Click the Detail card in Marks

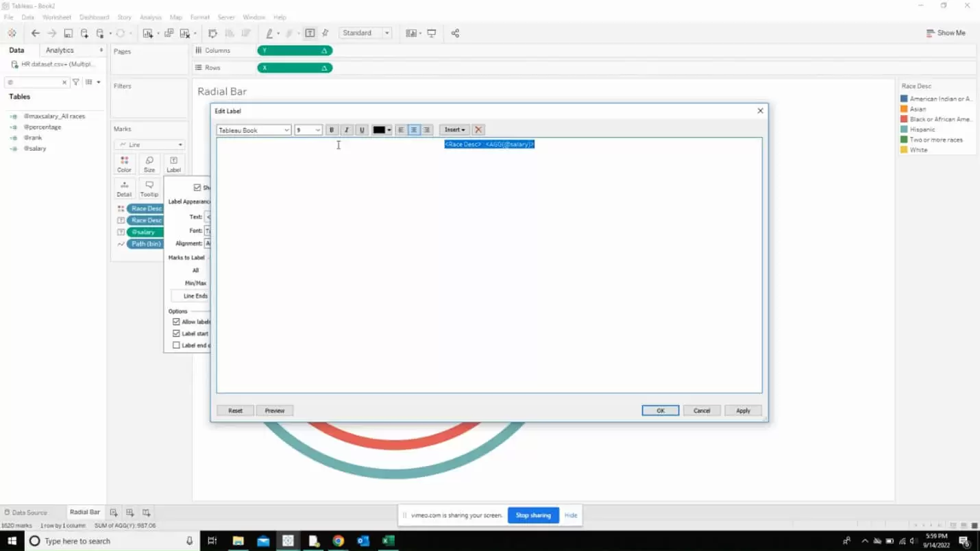(124, 188)
